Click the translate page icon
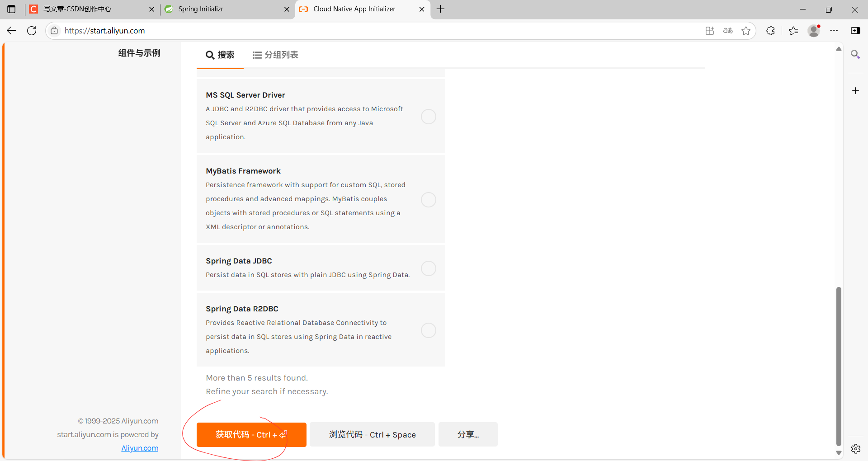The height and width of the screenshot is (461, 868). (x=728, y=31)
